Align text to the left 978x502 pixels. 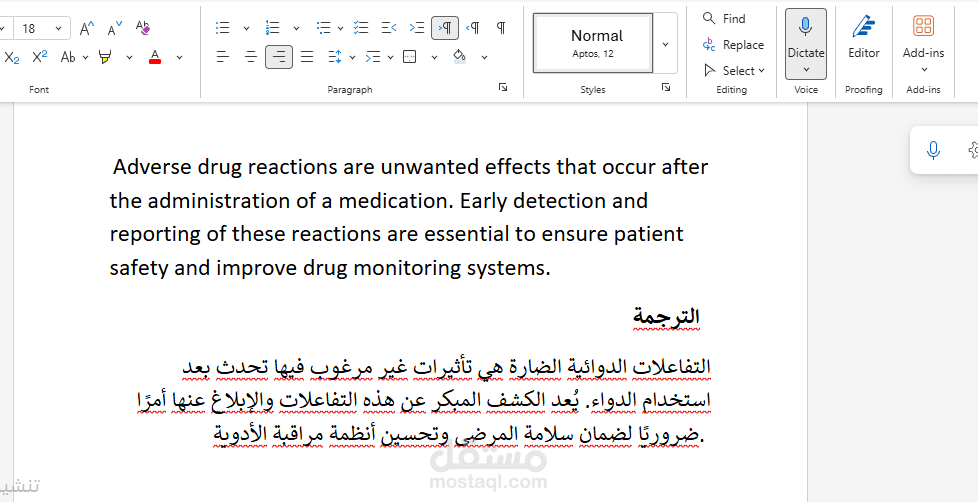coord(223,57)
